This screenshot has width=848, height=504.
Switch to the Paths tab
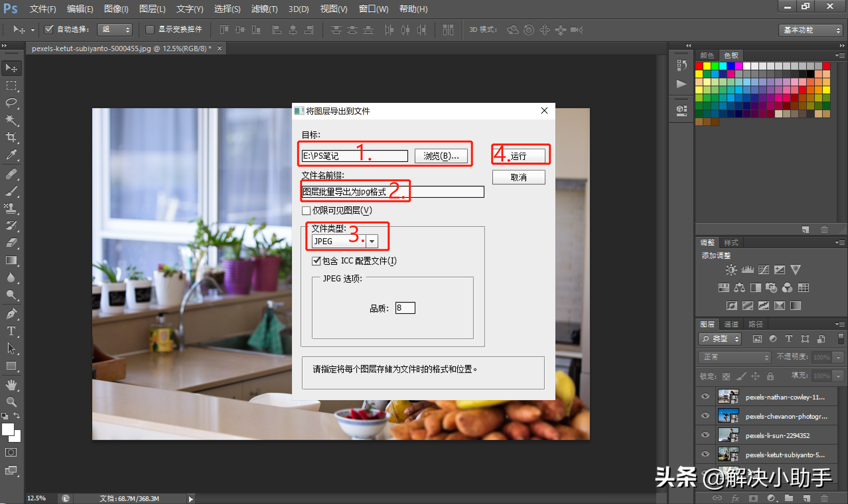coord(756,324)
